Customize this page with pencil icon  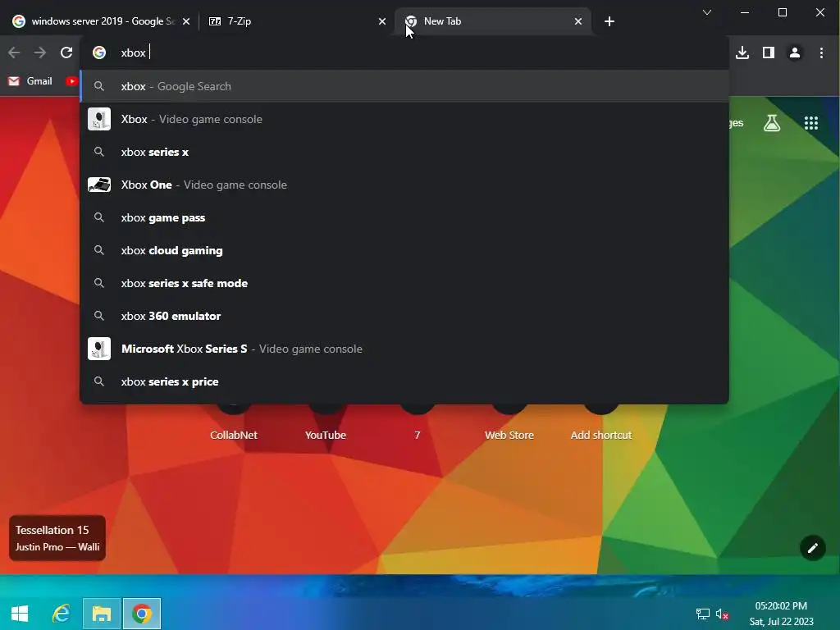812,547
